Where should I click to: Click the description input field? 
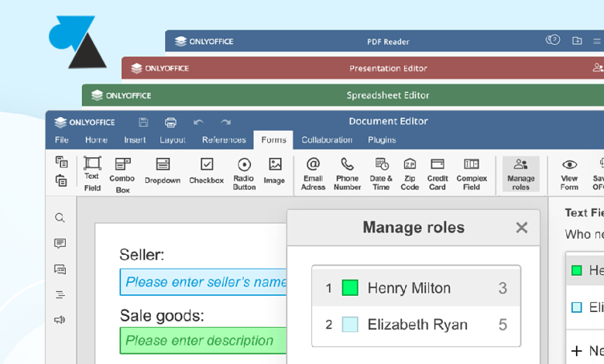point(204,341)
